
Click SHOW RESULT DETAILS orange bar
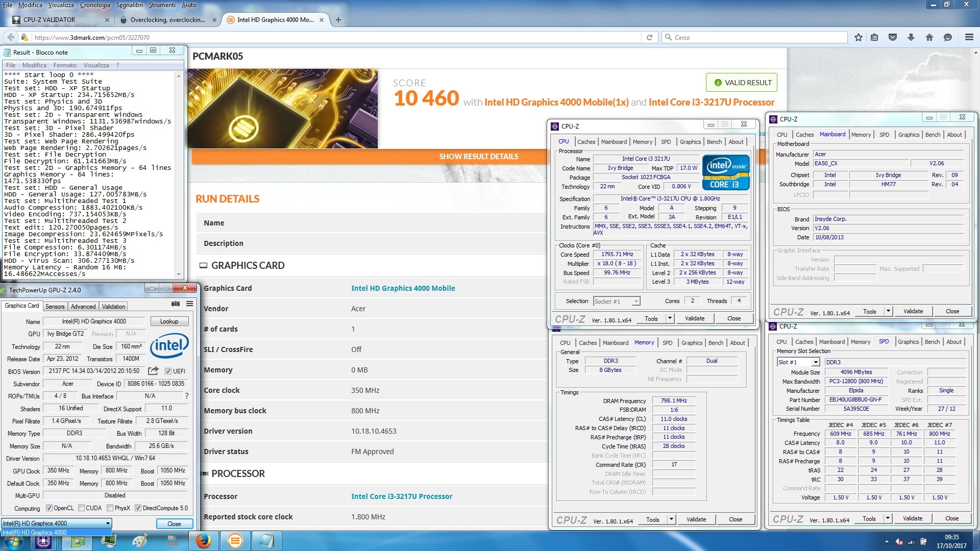478,157
